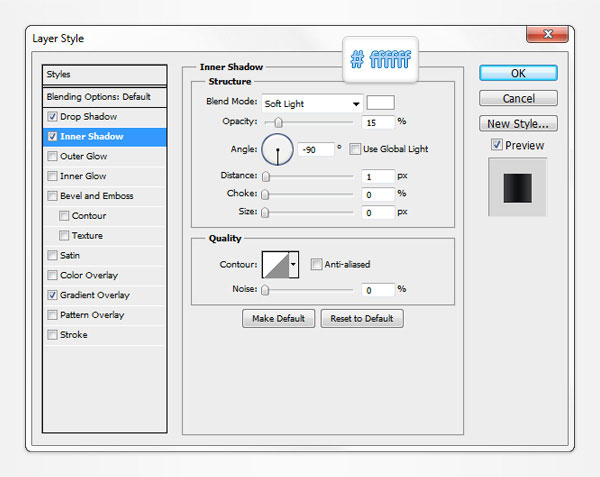Open the Blend Mode dropdown

coord(312,103)
